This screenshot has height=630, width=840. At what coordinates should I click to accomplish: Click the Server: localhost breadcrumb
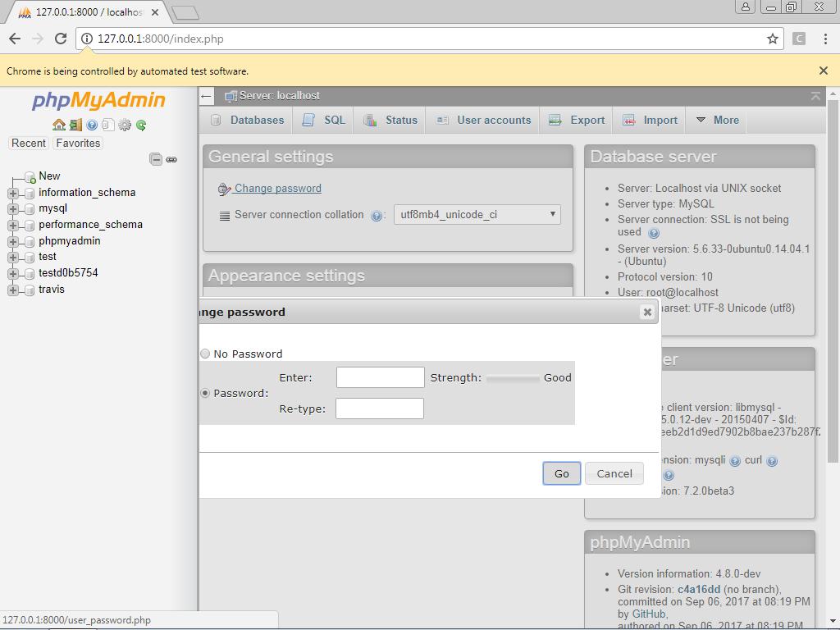(279, 96)
